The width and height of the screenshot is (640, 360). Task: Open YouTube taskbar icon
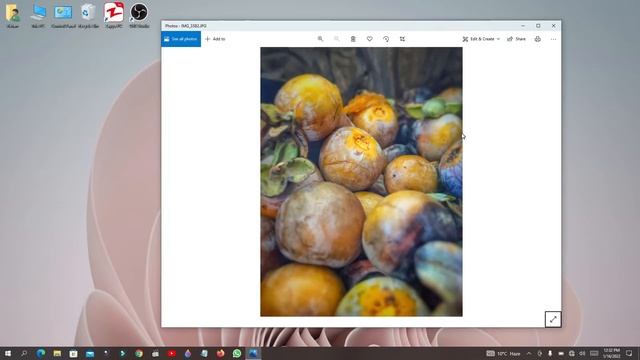click(x=172, y=353)
